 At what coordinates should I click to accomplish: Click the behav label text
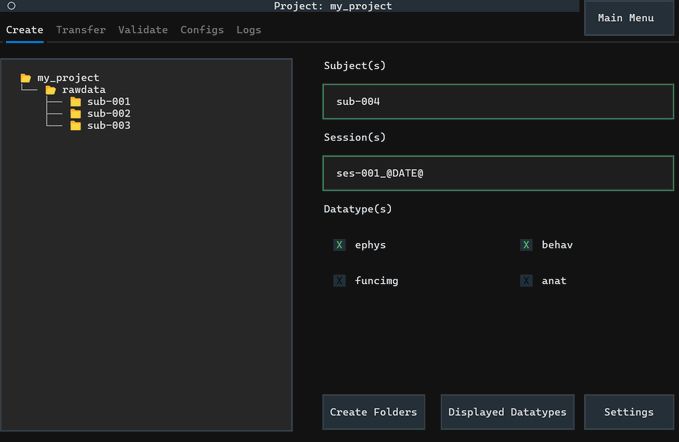pyautogui.click(x=557, y=245)
